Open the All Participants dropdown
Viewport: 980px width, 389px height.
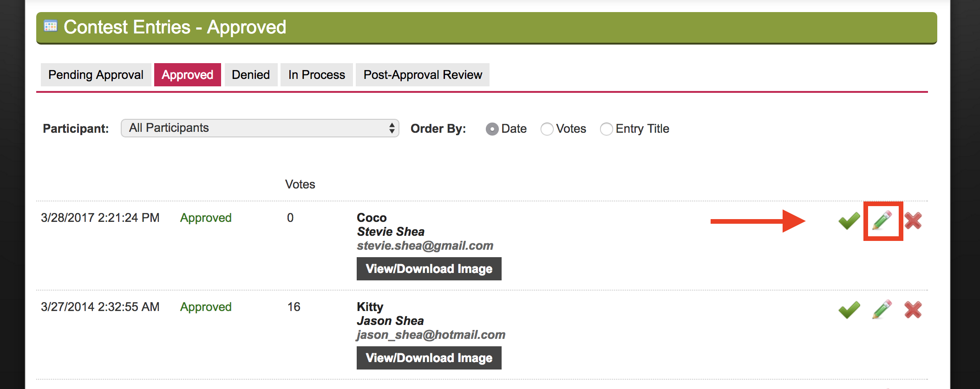click(x=260, y=128)
